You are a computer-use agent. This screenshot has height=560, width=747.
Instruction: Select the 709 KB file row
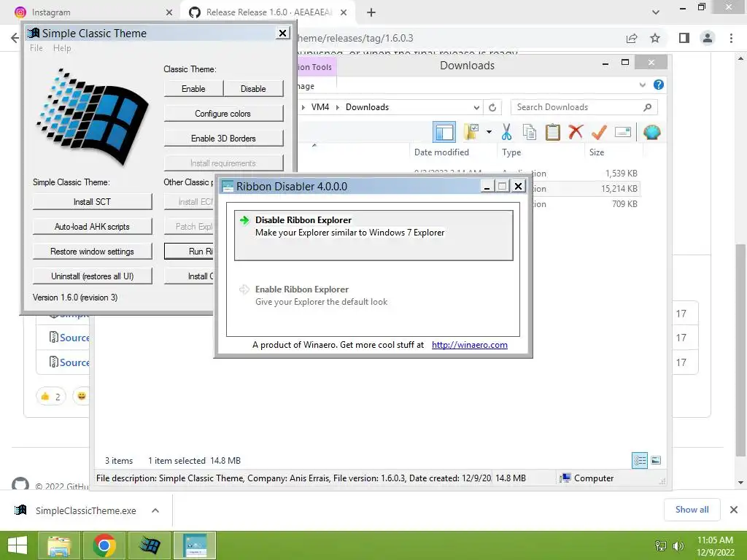click(586, 204)
